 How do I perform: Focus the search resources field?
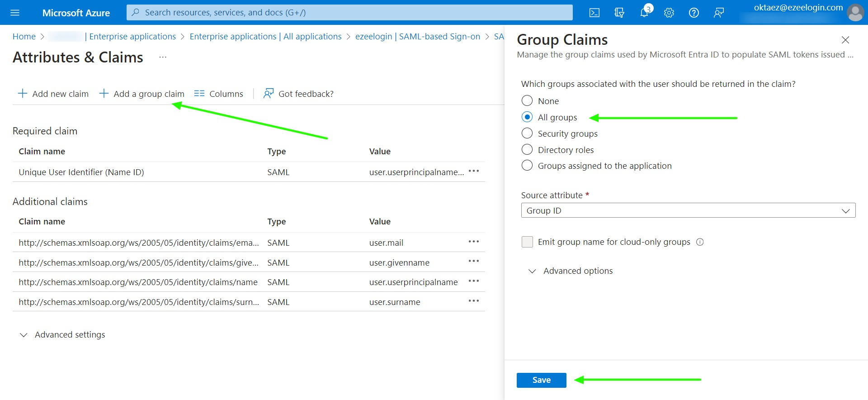tap(349, 13)
